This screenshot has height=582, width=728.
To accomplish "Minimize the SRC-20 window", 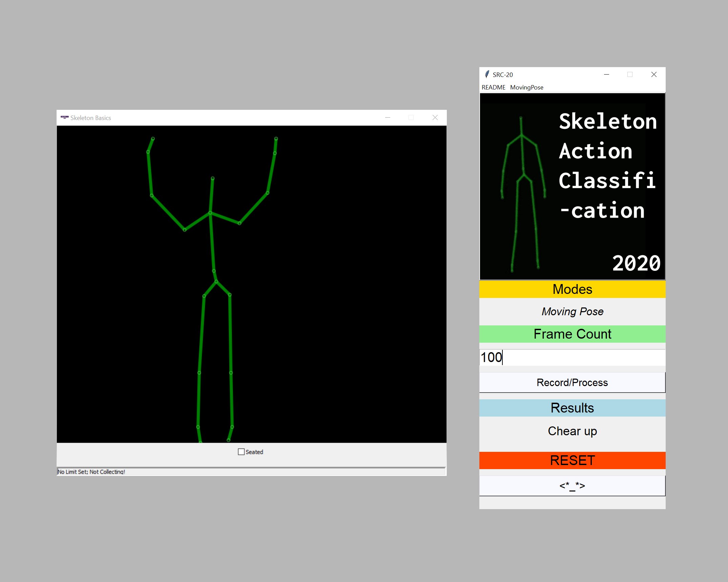I will point(606,75).
